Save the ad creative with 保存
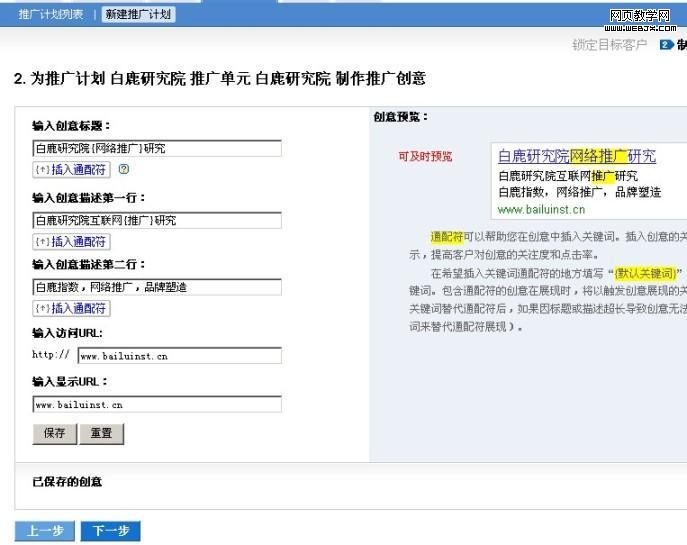687x545 pixels. [54, 433]
